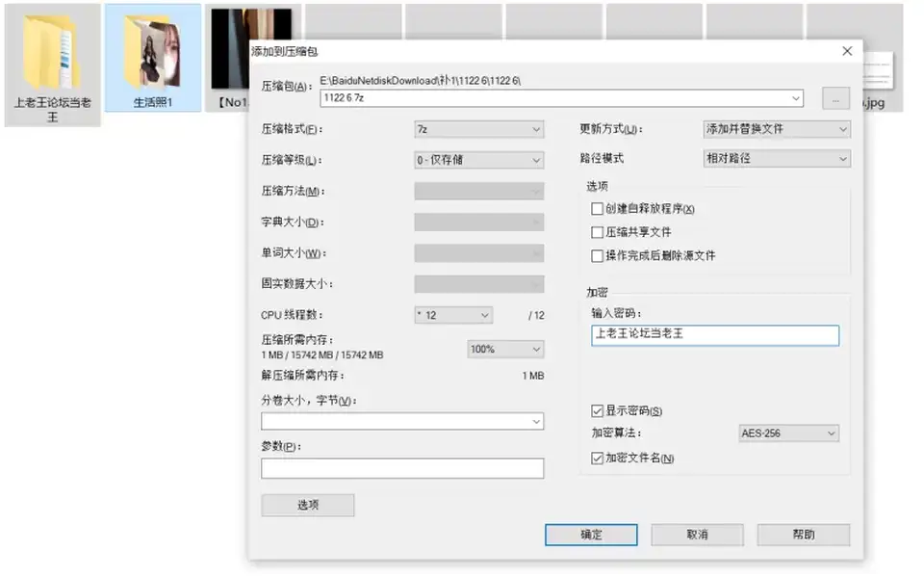Close the 添加到压缩包 dialog
Screen dimensions: 924x577
coord(847,51)
